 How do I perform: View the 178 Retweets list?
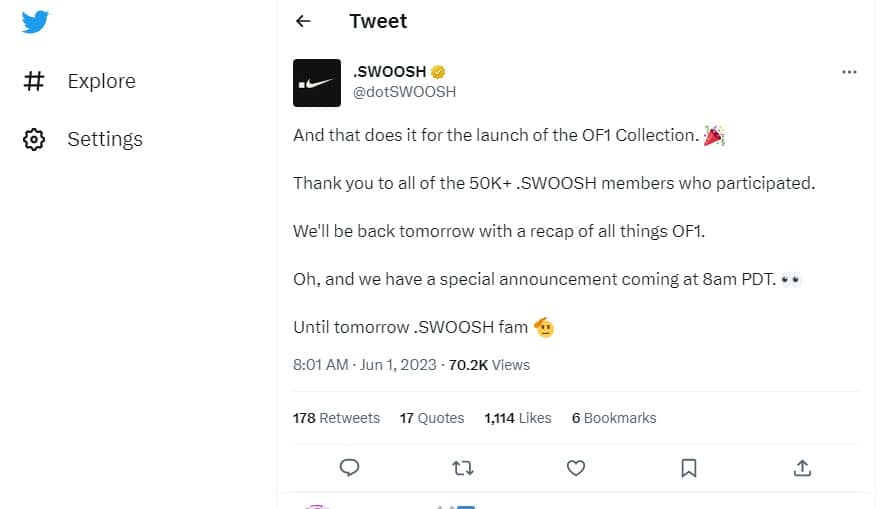point(336,418)
